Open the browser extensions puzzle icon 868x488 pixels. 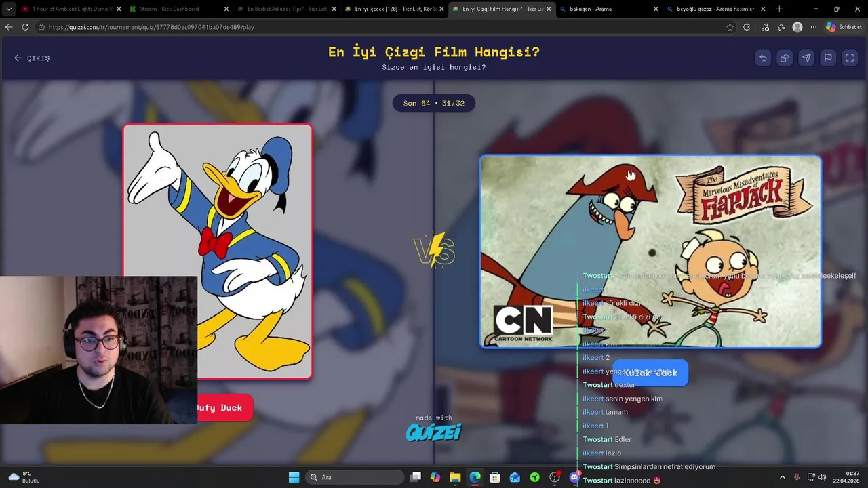point(747,27)
